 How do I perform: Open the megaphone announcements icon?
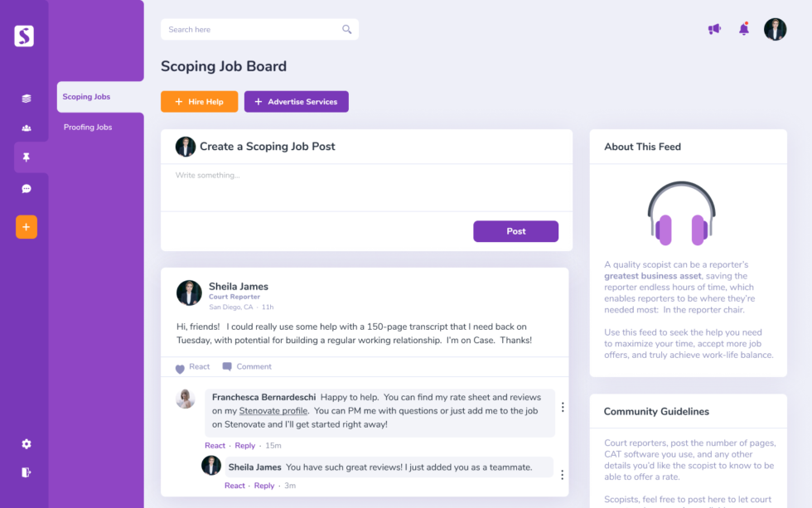pos(714,30)
